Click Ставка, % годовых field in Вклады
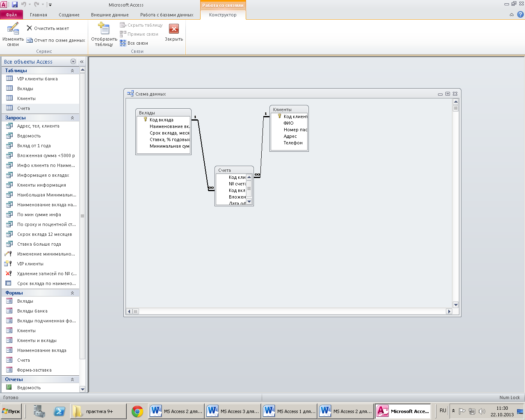 tap(163, 139)
